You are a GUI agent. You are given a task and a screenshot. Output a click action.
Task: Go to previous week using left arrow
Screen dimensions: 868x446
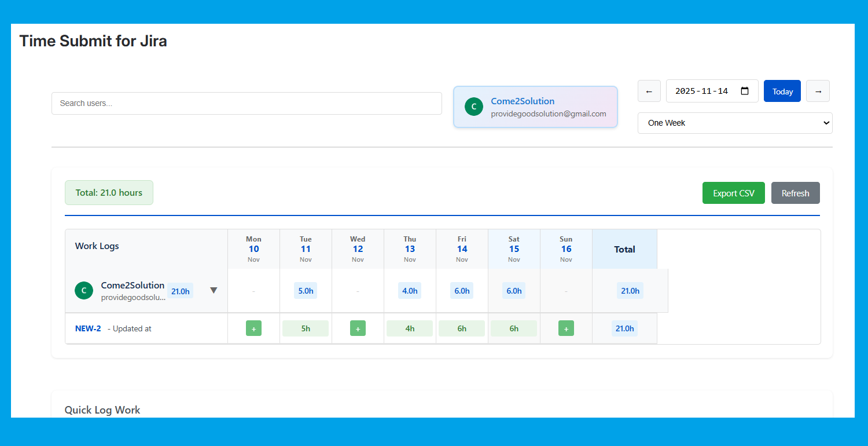coord(649,91)
